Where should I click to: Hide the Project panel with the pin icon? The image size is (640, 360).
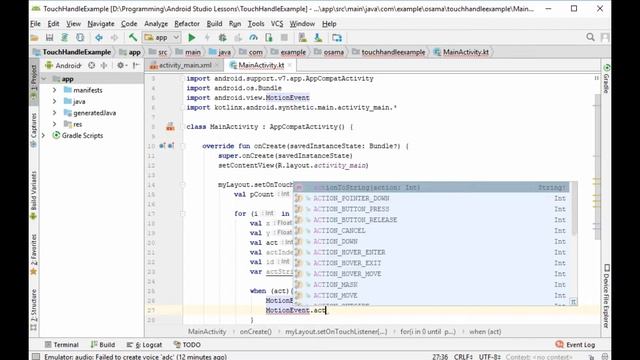point(136,65)
